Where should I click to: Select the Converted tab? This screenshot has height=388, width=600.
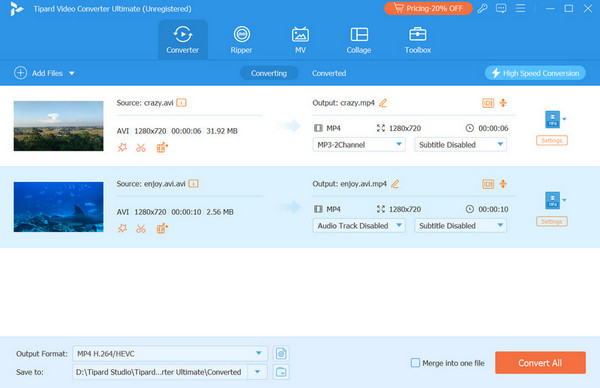(x=329, y=73)
